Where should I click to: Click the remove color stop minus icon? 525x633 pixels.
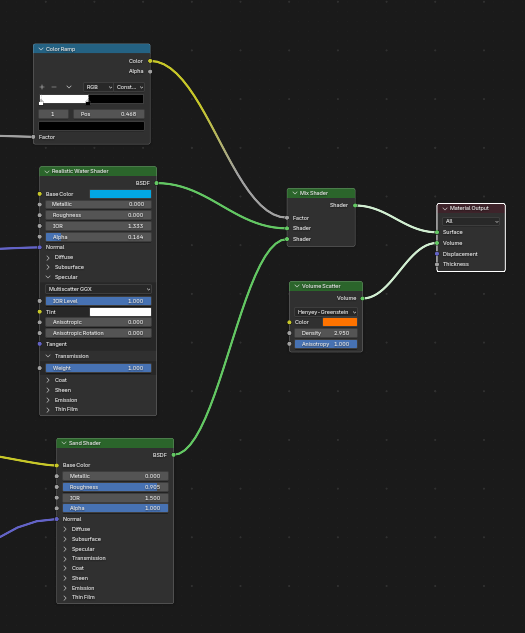54,87
